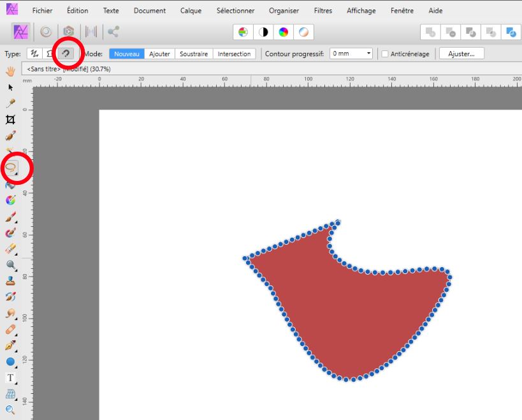Open the Calque menu

coord(191,11)
